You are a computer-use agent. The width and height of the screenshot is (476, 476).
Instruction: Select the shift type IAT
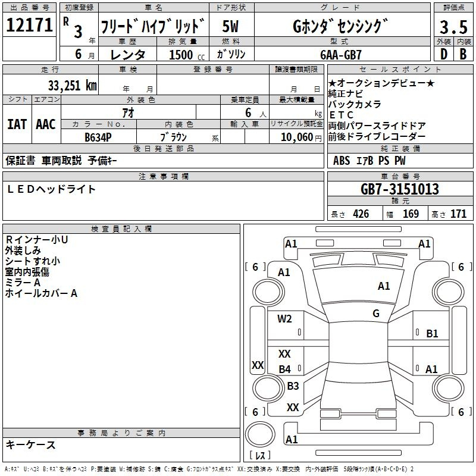coord(17,124)
